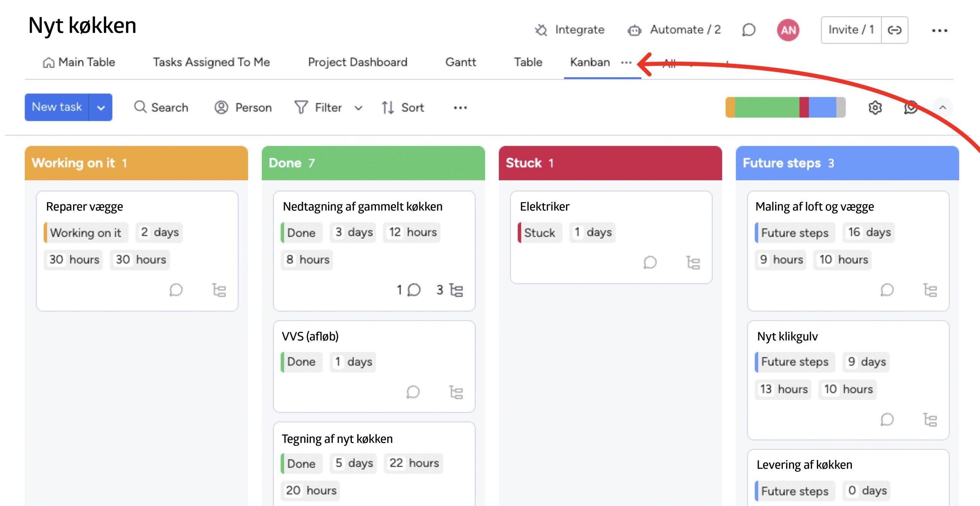980x506 pixels.
Task: Open board discussion speech bubble icon
Action: (749, 30)
